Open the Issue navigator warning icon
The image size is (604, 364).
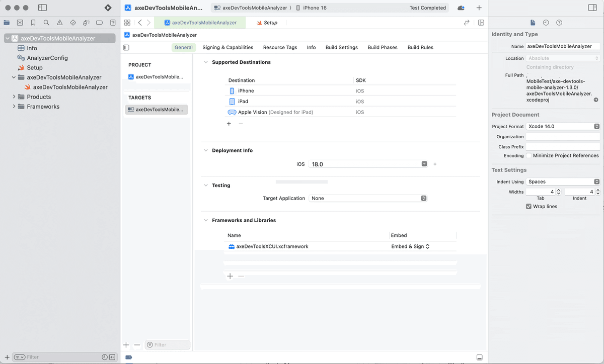[x=60, y=23]
